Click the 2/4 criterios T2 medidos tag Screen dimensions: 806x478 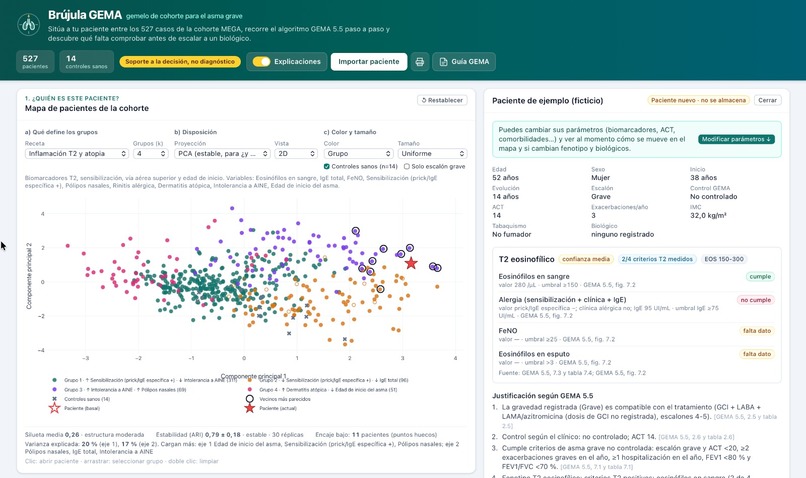657,259
